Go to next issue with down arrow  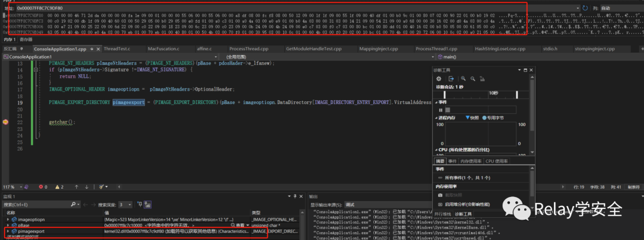86,187
